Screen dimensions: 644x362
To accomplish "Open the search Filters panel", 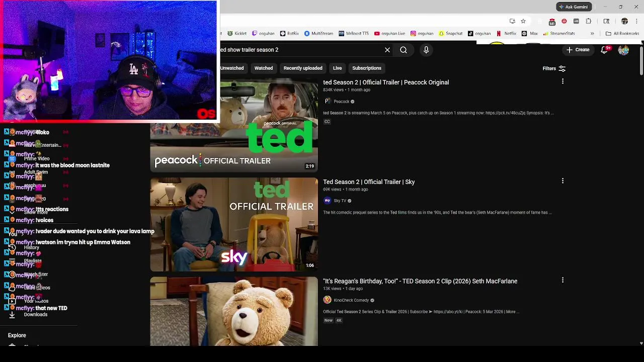I will (x=554, y=68).
